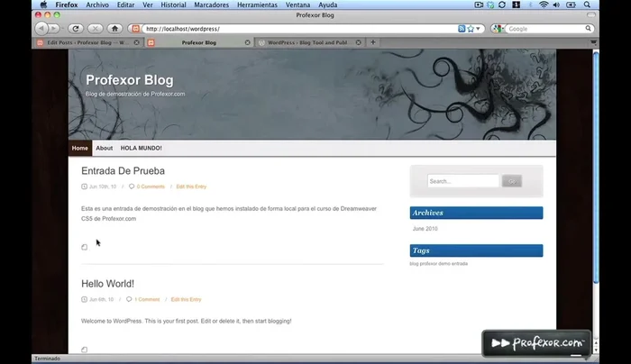Image resolution: width=631 pixels, height=364 pixels.
Task: Open a new tab with plus button
Action: [373, 42]
